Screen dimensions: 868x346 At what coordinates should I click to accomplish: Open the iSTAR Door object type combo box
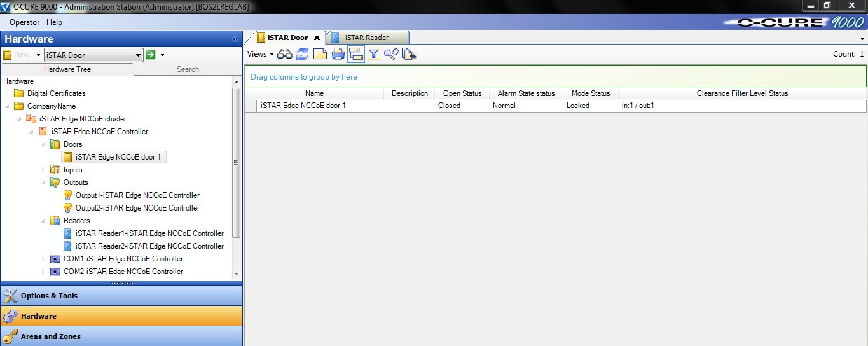pos(93,55)
